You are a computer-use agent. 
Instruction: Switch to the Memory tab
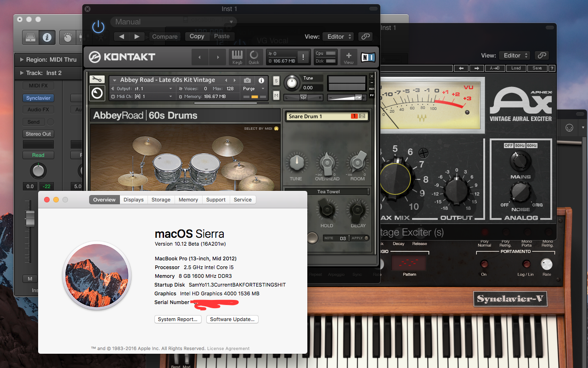[188, 200]
